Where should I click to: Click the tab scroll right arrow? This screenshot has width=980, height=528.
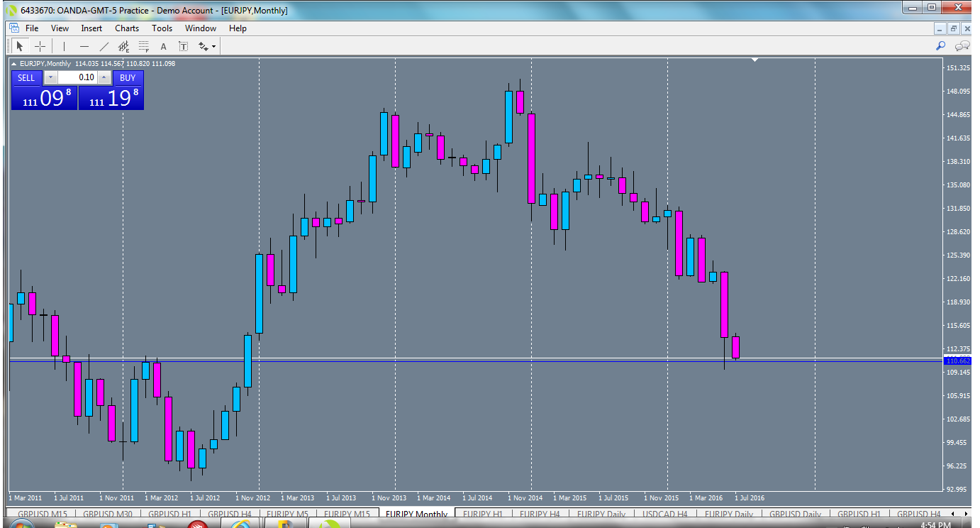click(966, 514)
